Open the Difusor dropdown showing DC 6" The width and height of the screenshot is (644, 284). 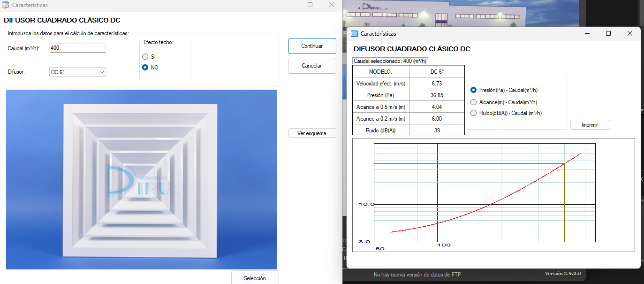click(77, 72)
